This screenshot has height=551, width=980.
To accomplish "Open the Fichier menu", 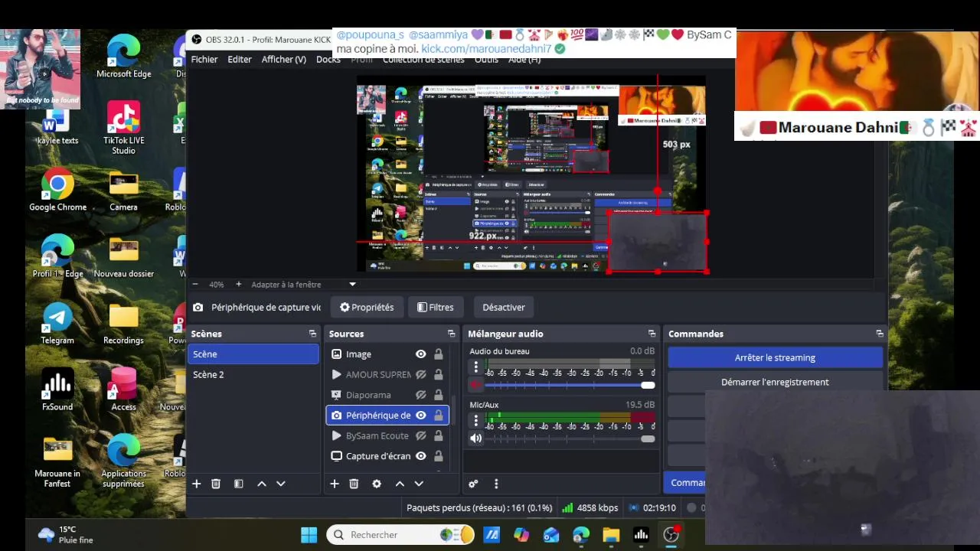I will 204,59.
